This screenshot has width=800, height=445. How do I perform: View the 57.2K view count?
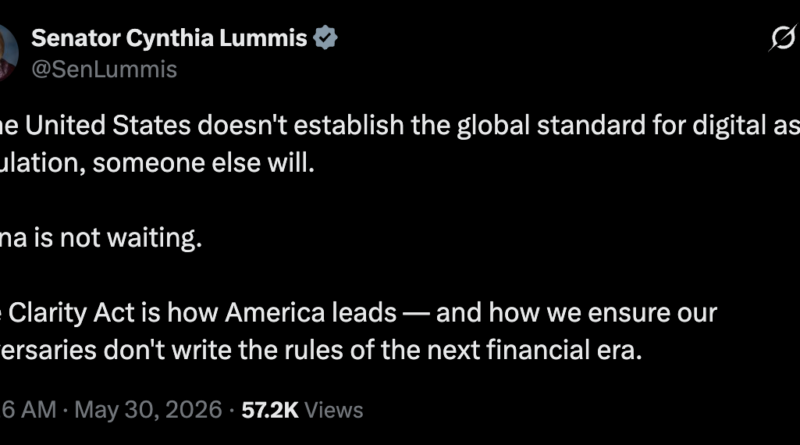(270, 410)
